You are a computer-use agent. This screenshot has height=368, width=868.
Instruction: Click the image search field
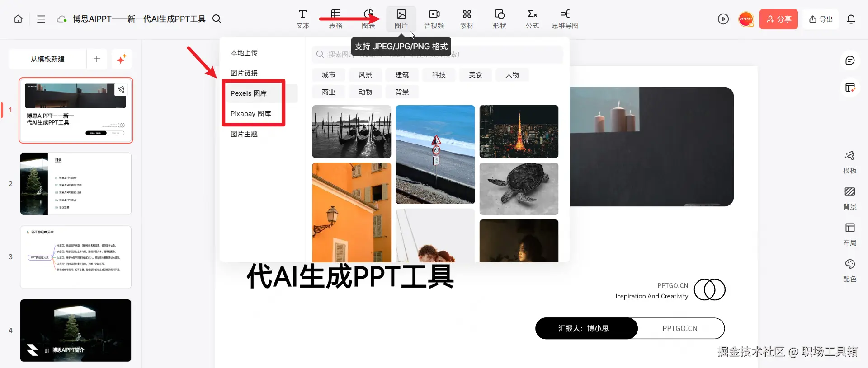pos(437,55)
